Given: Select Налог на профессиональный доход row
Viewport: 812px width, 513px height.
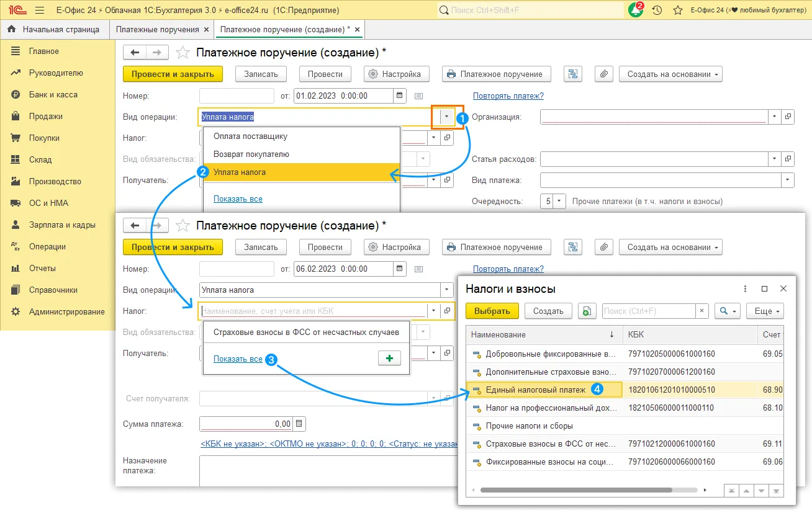Looking at the screenshot, I should pyautogui.click(x=624, y=408).
